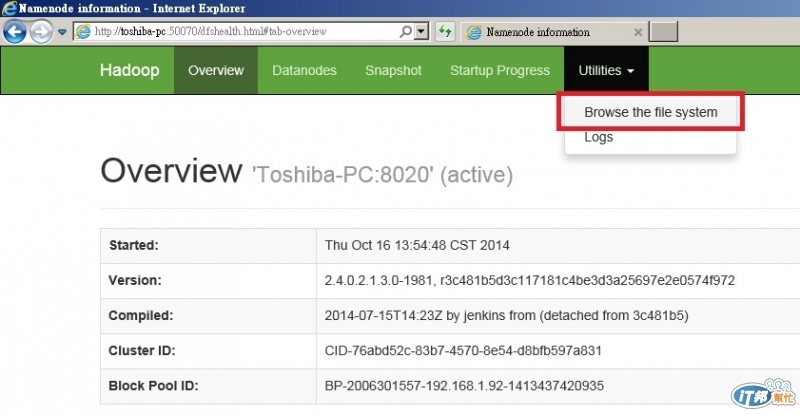Click the 'Toshiba-PC:8020' (active) heading text
800x415 pixels.
383,175
